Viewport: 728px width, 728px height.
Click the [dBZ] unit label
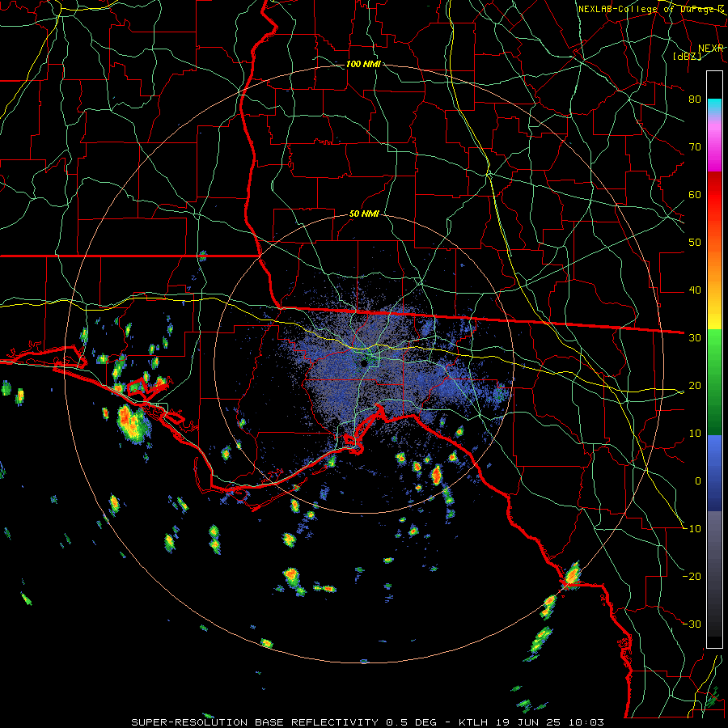click(687, 57)
